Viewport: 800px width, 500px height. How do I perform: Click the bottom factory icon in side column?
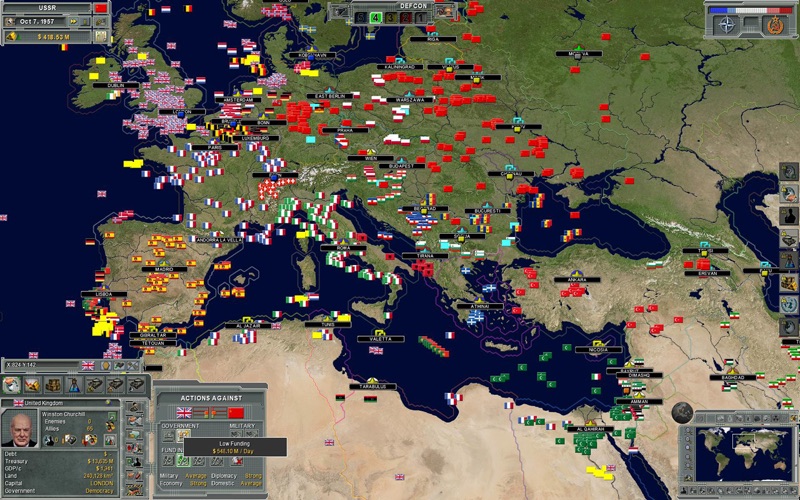point(135,490)
